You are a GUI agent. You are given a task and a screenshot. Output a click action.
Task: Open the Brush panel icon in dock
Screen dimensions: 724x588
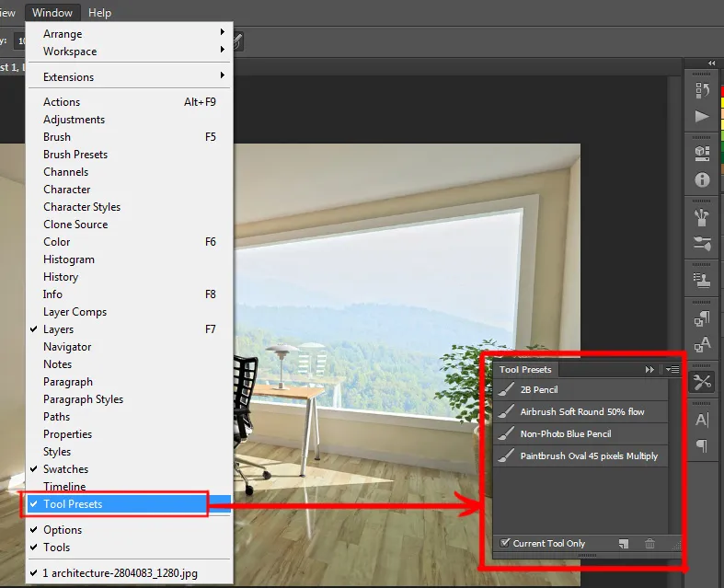702,217
